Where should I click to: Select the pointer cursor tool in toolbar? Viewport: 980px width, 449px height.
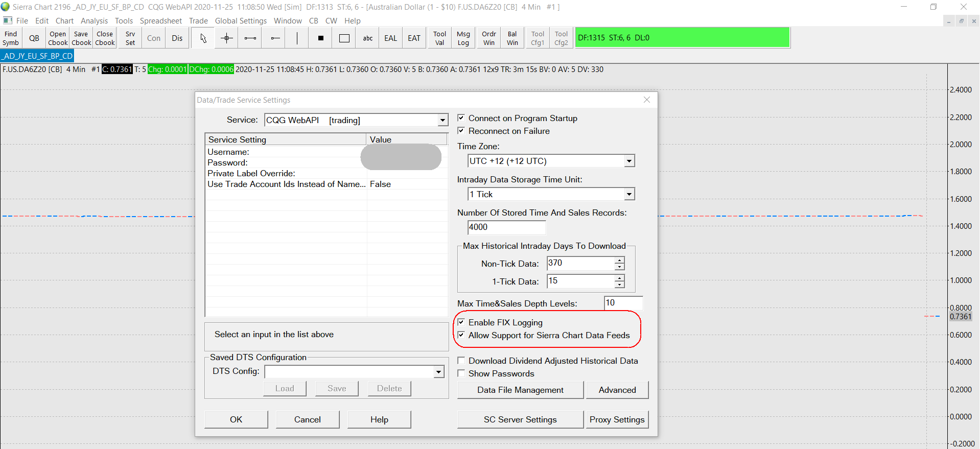(x=203, y=38)
